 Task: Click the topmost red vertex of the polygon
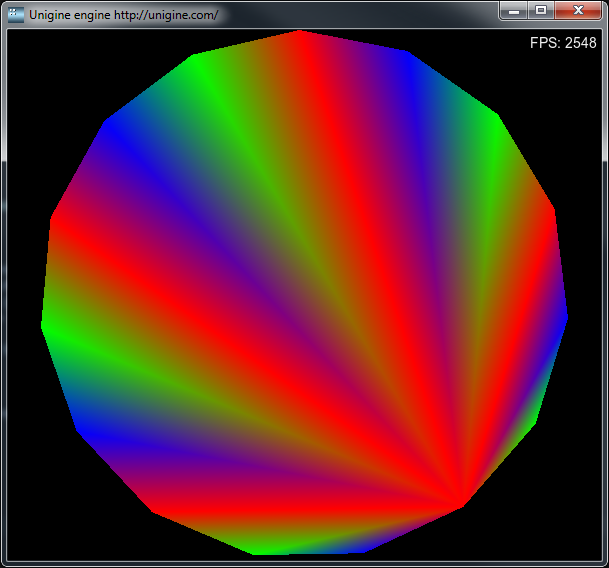coord(300,33)
